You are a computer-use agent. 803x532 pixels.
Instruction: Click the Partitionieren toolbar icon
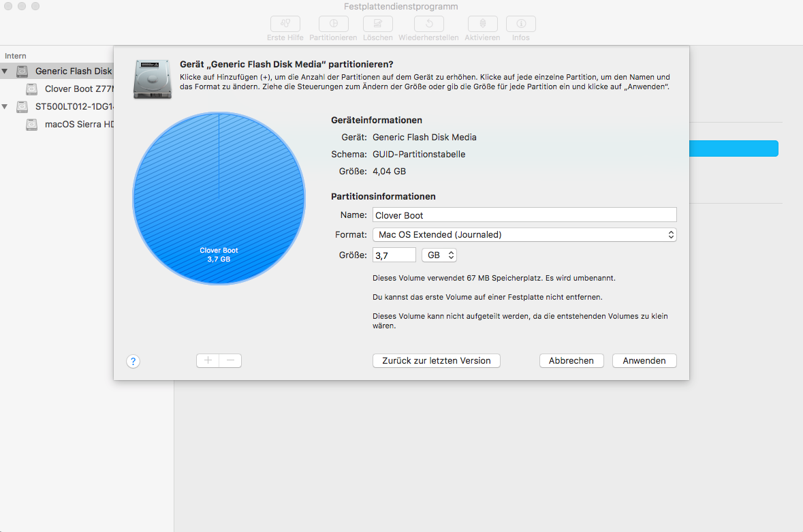coord(333,24)
